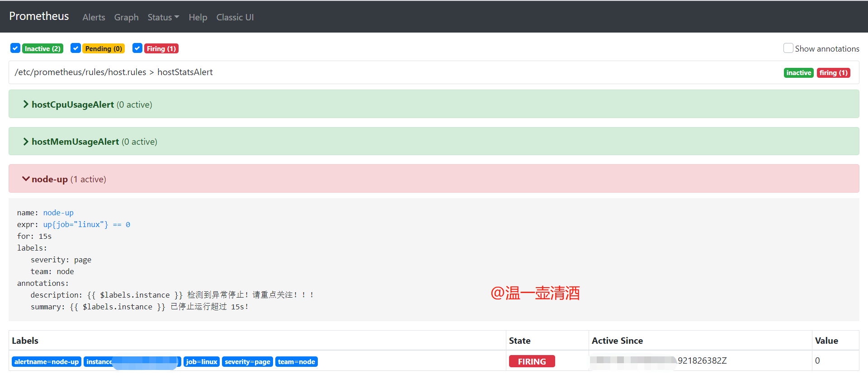Click the red FIRING state badge

click(532, 361)
